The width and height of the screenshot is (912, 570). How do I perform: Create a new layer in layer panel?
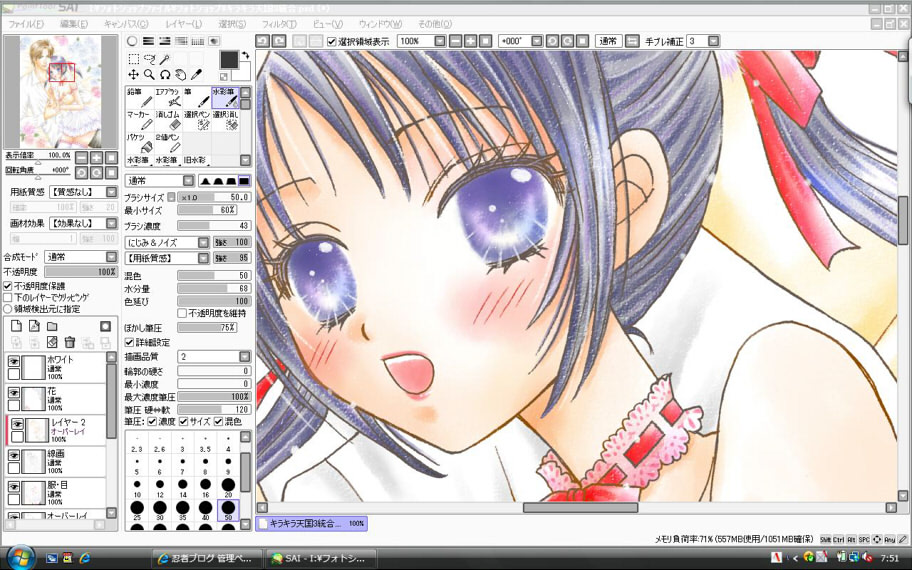[16, 326]
